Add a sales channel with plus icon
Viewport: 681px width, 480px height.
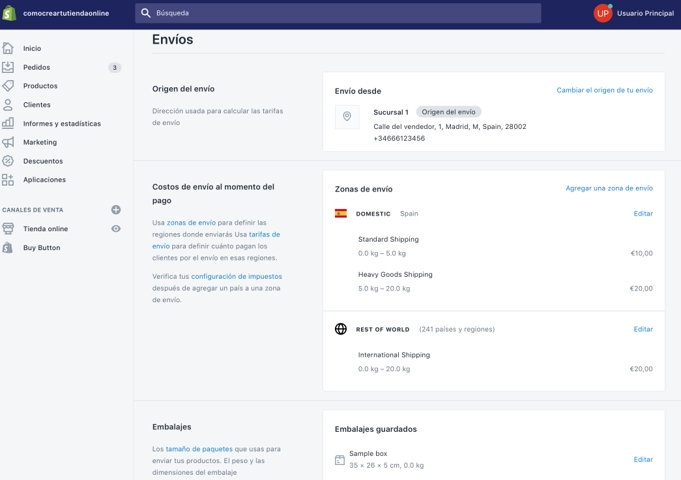tap(116, 210)
